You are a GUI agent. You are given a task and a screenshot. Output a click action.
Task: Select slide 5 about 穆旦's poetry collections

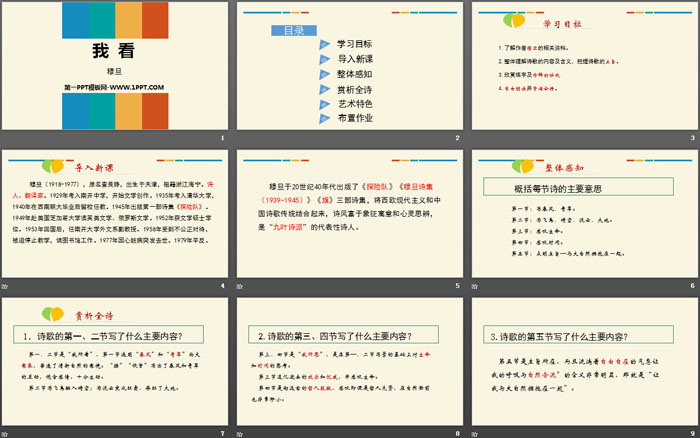(x=350, y=213)
